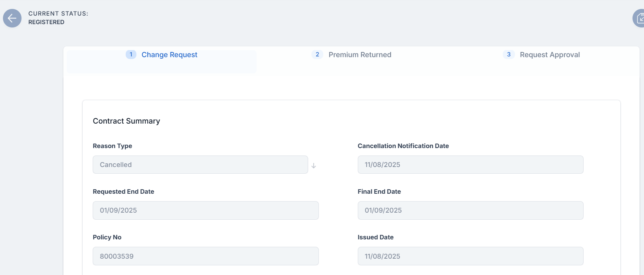Click the Policy No label

[107, 237]
